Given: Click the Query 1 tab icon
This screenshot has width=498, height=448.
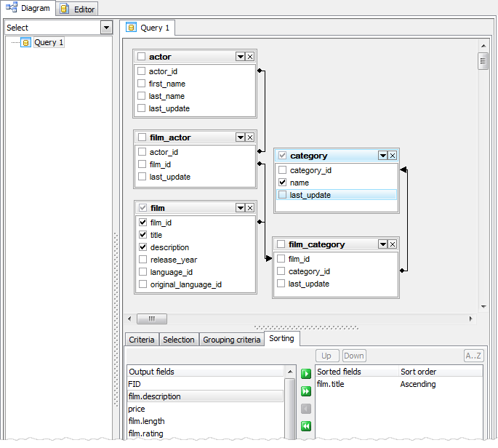Looking at the screenshot, I should pos(131,28).
